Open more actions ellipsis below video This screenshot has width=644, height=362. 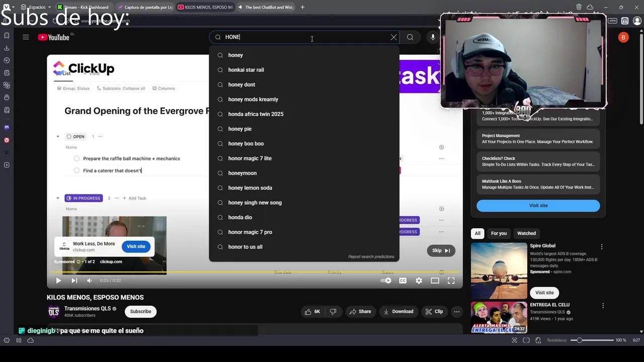click(456, 312)
